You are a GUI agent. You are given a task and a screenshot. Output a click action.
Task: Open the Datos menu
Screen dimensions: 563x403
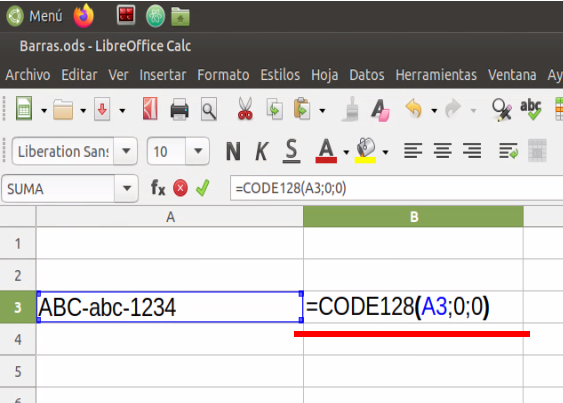click(x=367, y=75)
